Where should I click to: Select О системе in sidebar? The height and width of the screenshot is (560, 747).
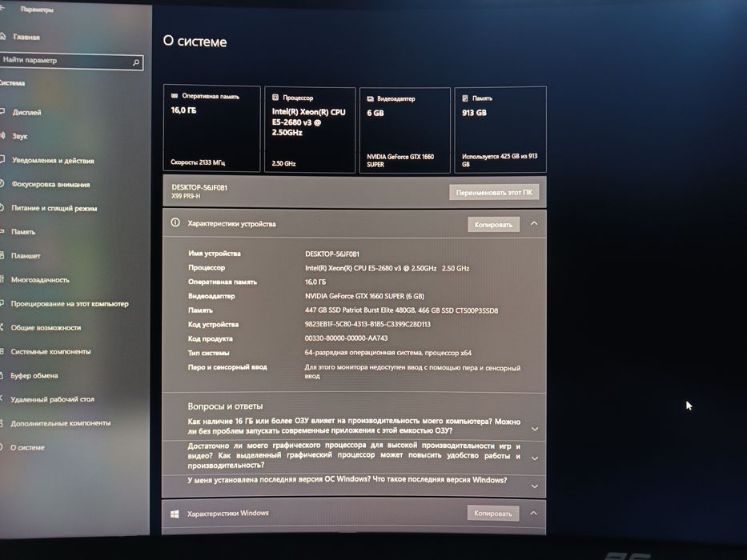(27, 448)
